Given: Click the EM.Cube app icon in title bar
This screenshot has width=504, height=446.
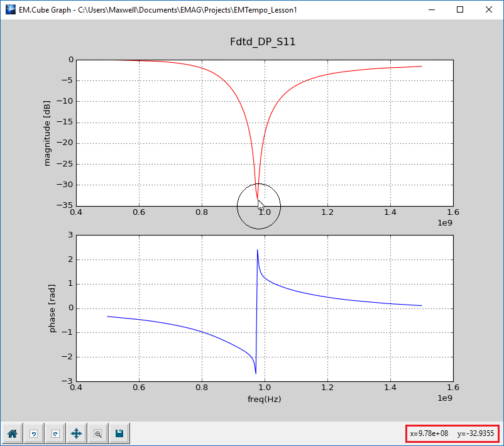Looking at the screenshot, I should (x=10, y=9).
